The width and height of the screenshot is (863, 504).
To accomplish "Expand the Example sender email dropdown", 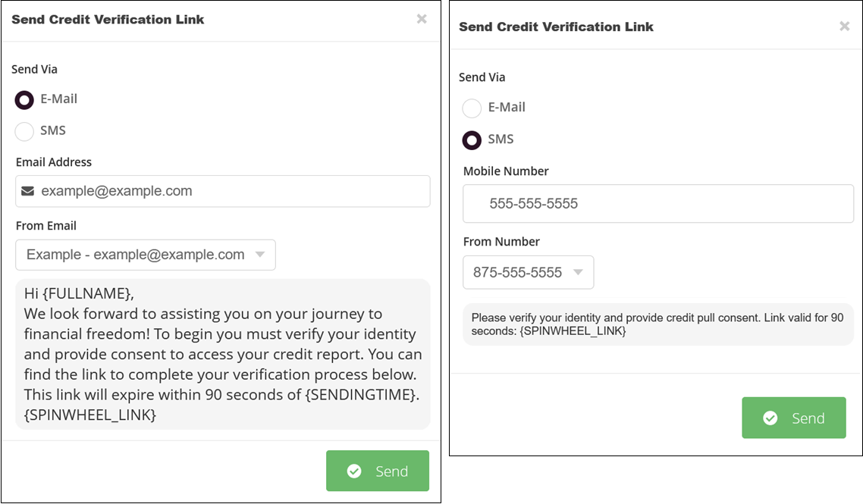I will click(145, 255).
